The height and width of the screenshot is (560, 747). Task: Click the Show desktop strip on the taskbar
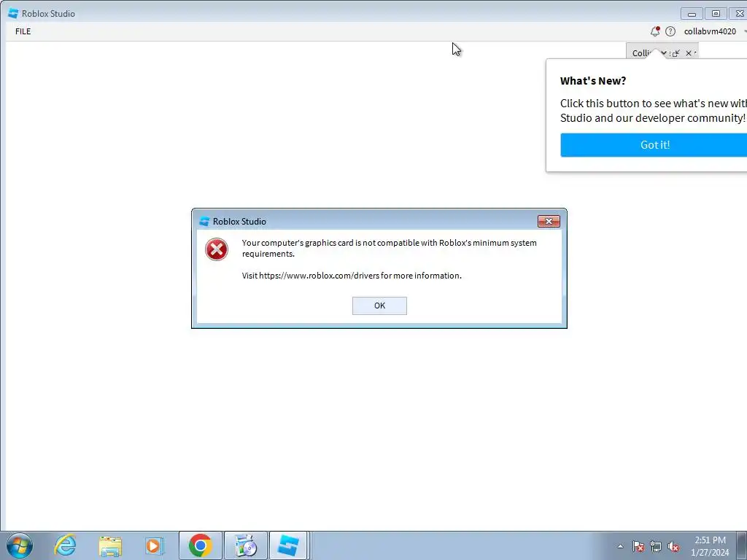pyautogui.click(x=742, y=545)
